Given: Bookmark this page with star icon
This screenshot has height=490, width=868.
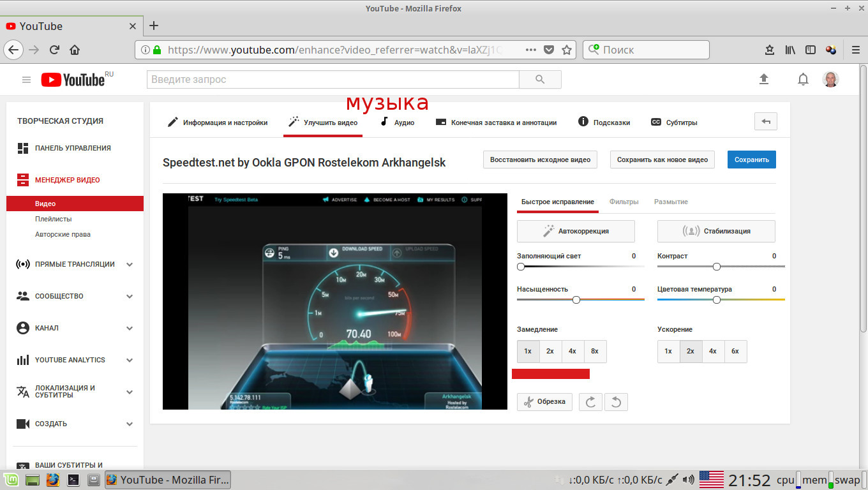Looking at the screenshot, I should 566,50.
